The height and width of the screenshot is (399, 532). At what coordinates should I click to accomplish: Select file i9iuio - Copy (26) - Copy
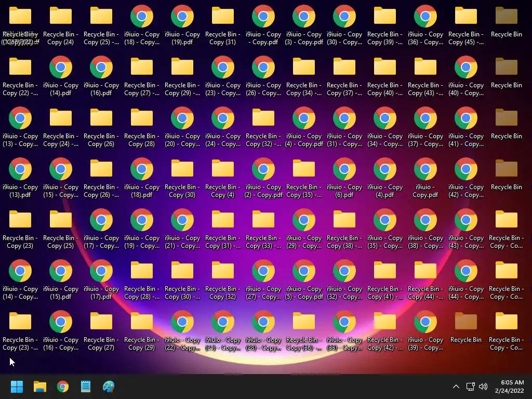(263, 76)
